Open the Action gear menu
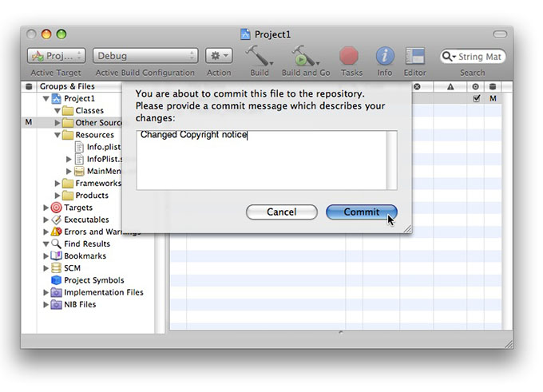Image resolution: width=543 pixels, height=392 pixels. click(x=219, y=55)
